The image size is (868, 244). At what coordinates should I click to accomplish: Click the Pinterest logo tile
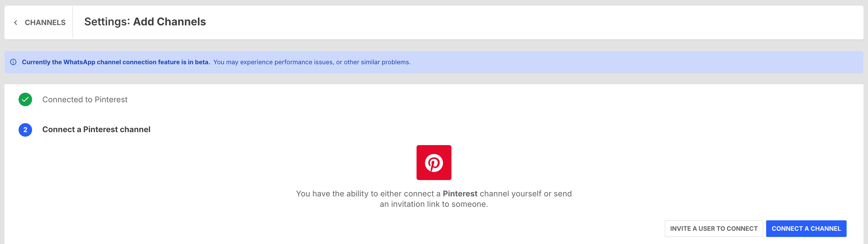[x=434, y=162]
